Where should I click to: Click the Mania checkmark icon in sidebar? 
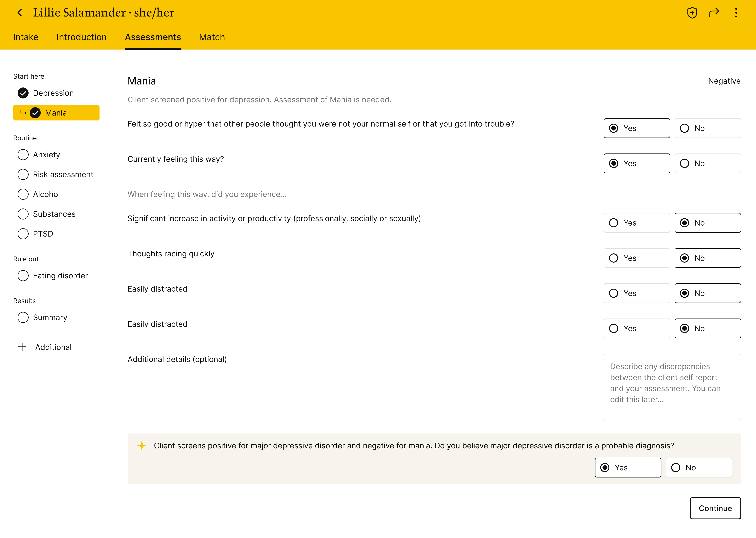[x=35, y=113]
